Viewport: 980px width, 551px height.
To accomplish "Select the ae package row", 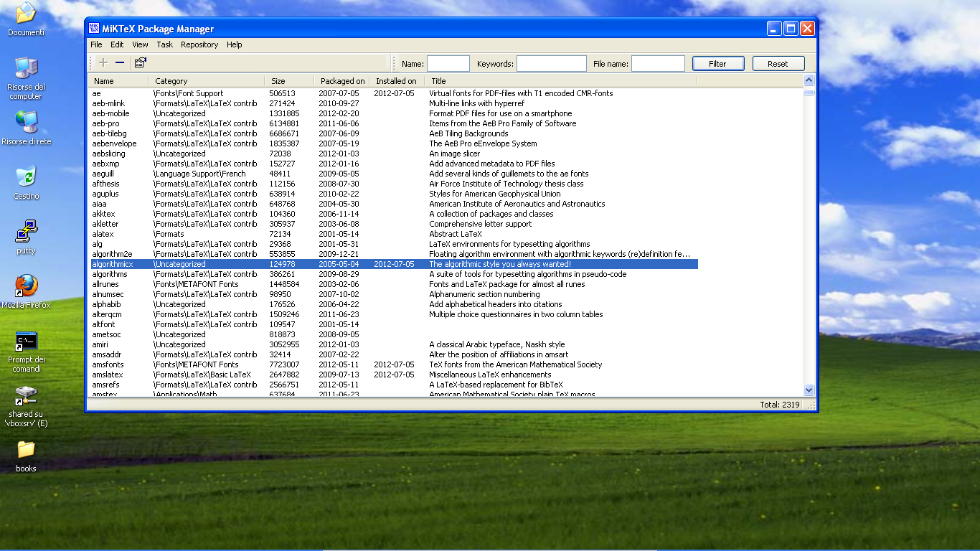I will (x=393, y=93).
